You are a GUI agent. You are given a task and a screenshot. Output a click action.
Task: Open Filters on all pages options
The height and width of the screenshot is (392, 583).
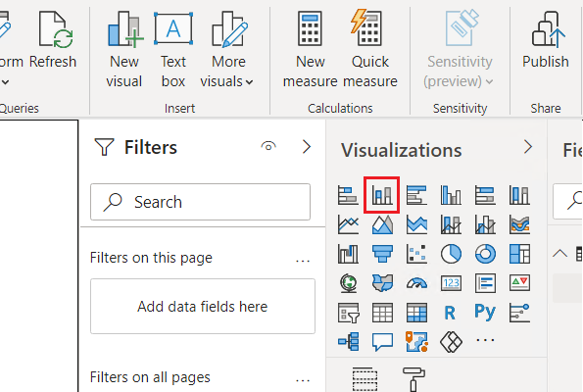pos(303,380)
